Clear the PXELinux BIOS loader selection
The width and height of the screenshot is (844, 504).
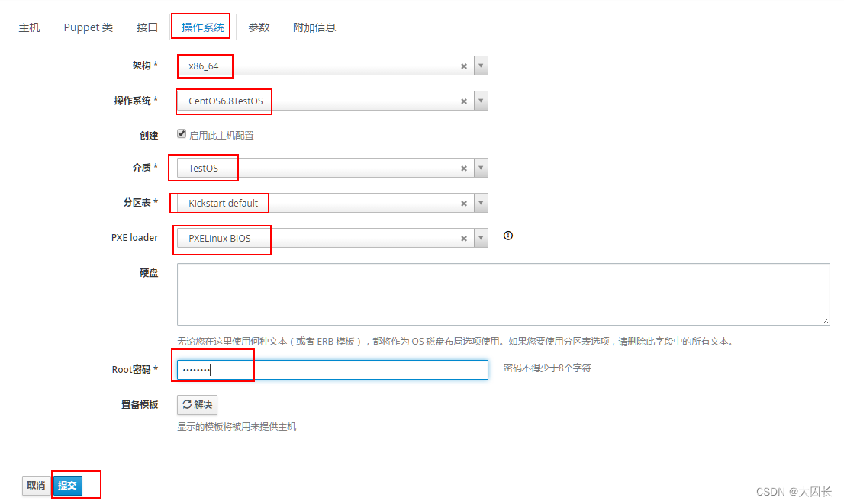point(463,239)
